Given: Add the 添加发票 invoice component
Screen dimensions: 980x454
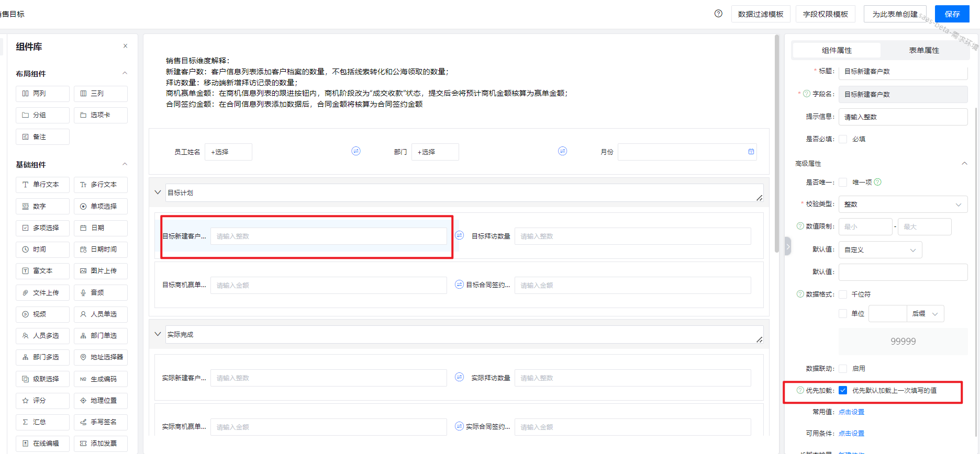Looking at the screenshot, I should 101,444.
